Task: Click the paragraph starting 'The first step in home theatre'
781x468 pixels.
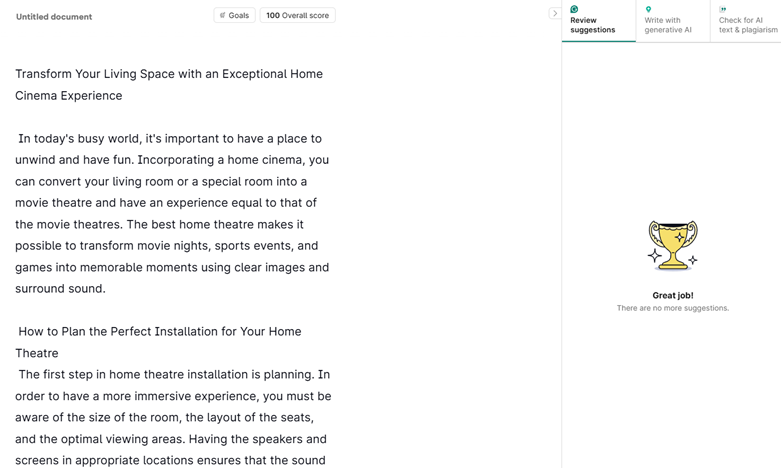Action: click(174, 375)
